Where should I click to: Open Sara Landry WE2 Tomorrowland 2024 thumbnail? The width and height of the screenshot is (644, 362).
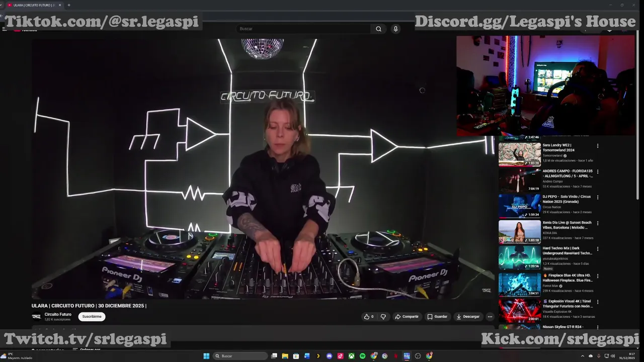[519, 154]
